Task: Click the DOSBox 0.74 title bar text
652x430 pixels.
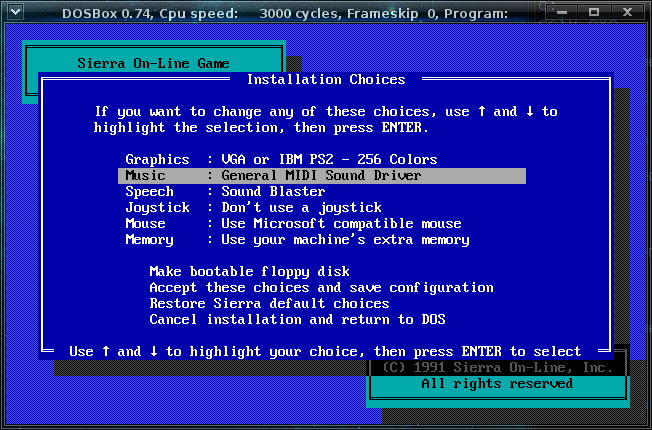Action: point(285,14)
